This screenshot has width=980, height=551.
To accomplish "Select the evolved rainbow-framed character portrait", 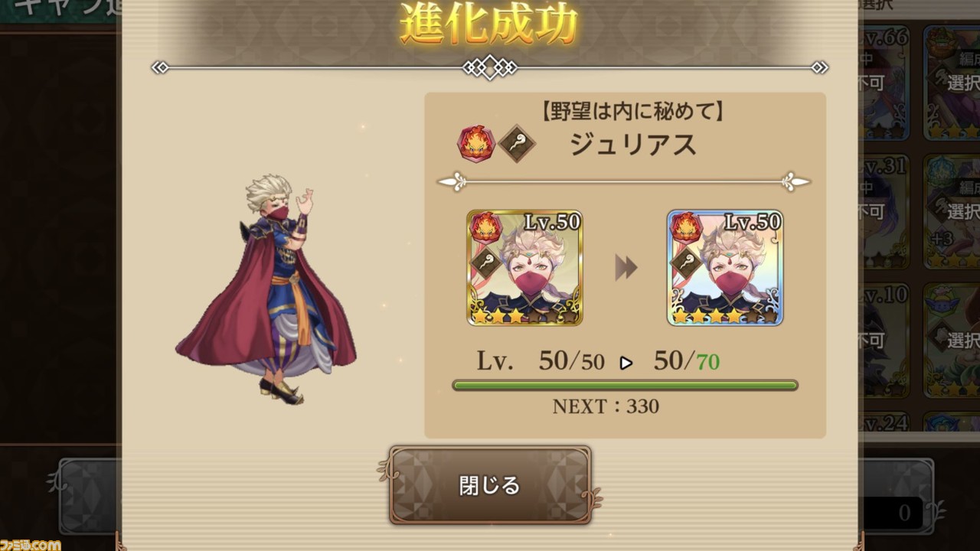I will click(725, 268).
